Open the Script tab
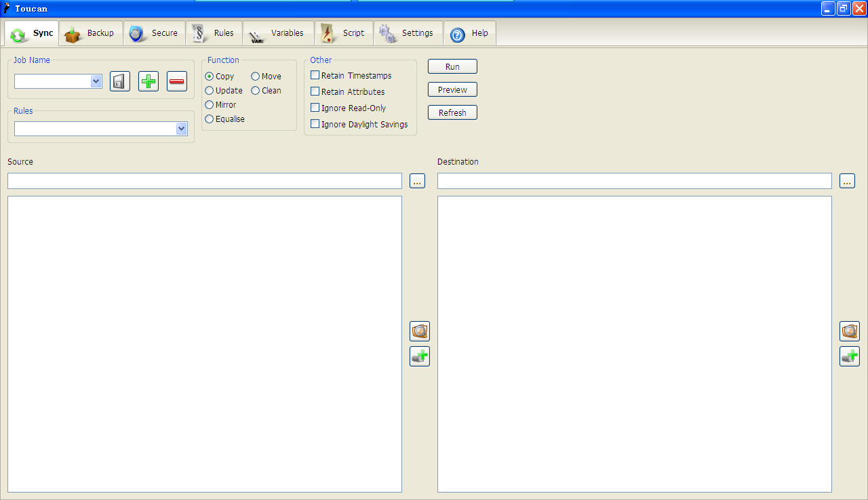 (344, 33)
